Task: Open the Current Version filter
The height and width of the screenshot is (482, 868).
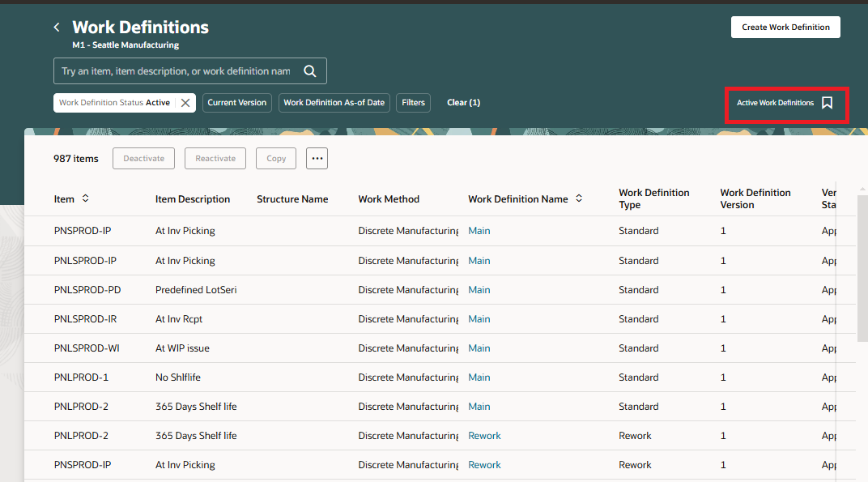Action: [237, 103]
